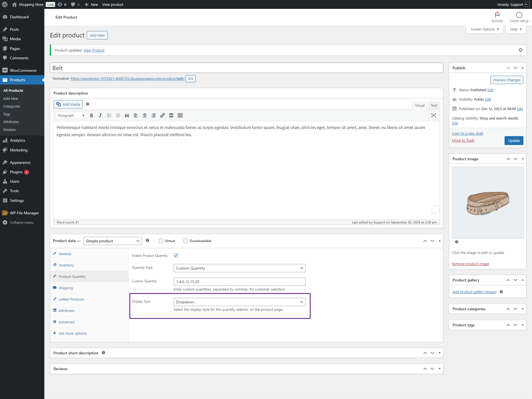Uncheck Enable Product Quantity
The height and width of the screenshot is (399, 532).
176,255
